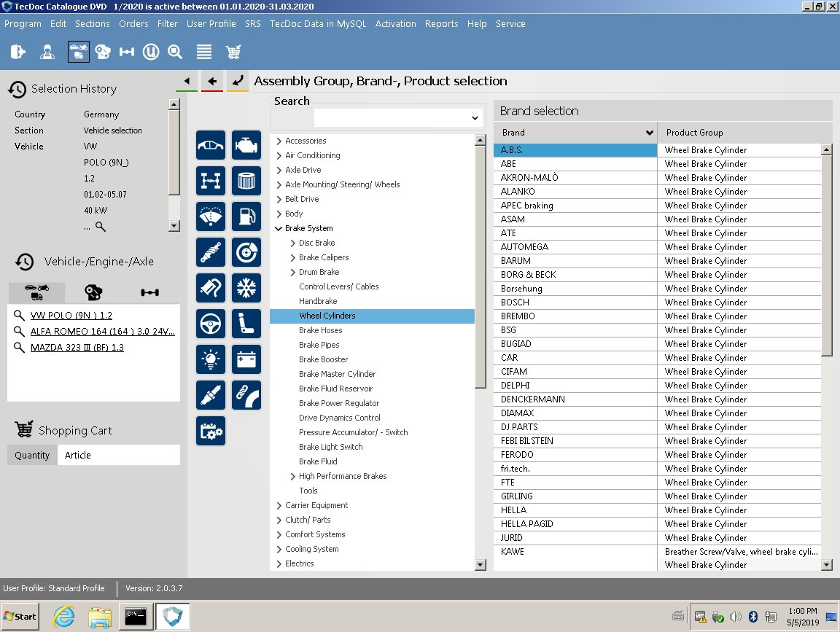Open the magnifier search toolbar icon

click(x=175, y=52)
